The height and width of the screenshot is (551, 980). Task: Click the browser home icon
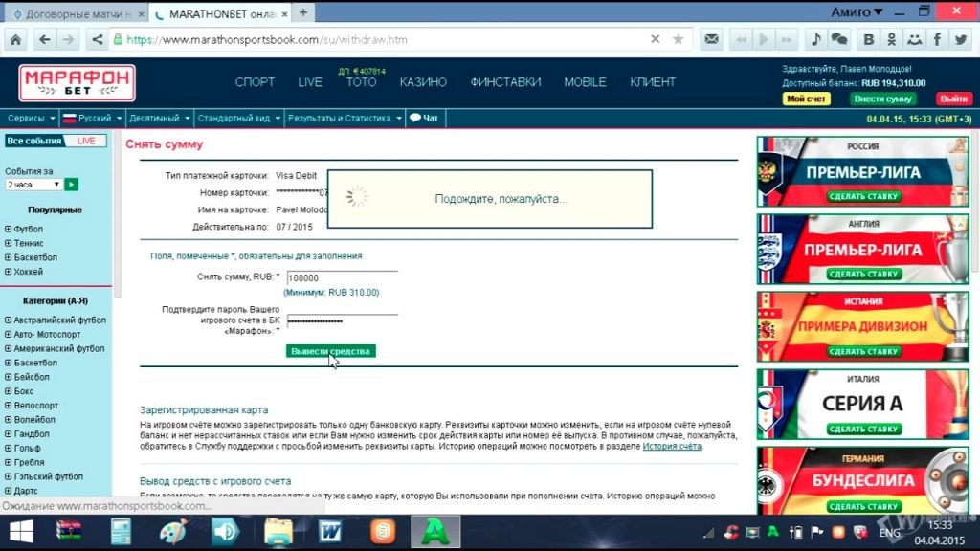point(15,40)
